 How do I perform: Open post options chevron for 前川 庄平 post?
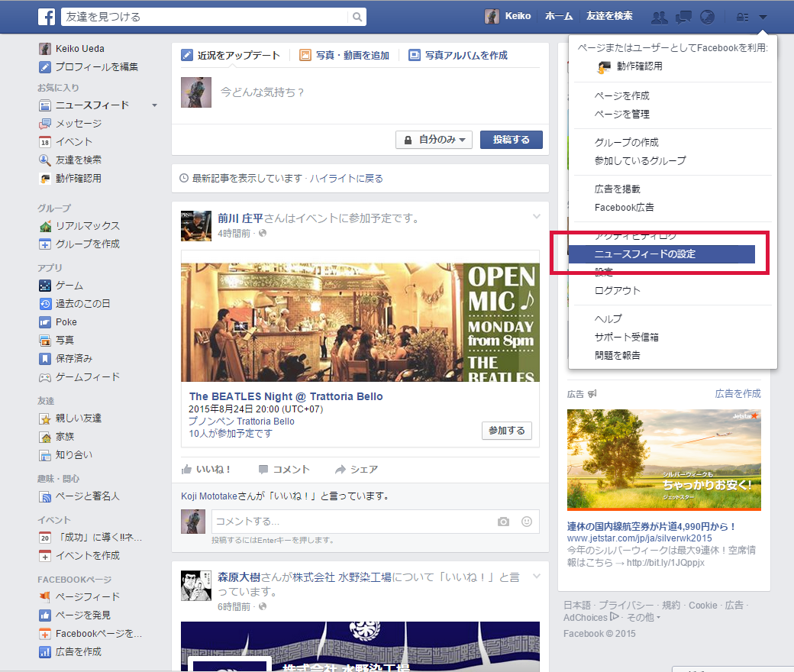pyautogui.click(x=536, y=217)
